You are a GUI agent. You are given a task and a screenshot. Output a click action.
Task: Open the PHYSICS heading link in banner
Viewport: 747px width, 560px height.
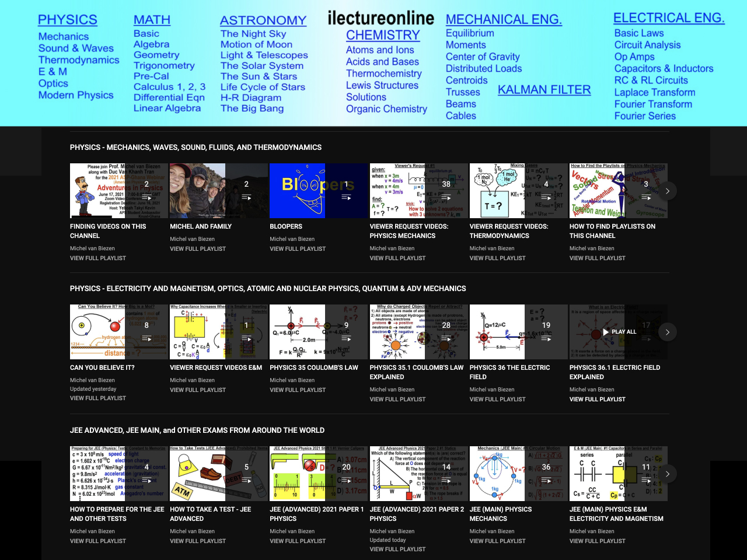click(x=68, y=20)
